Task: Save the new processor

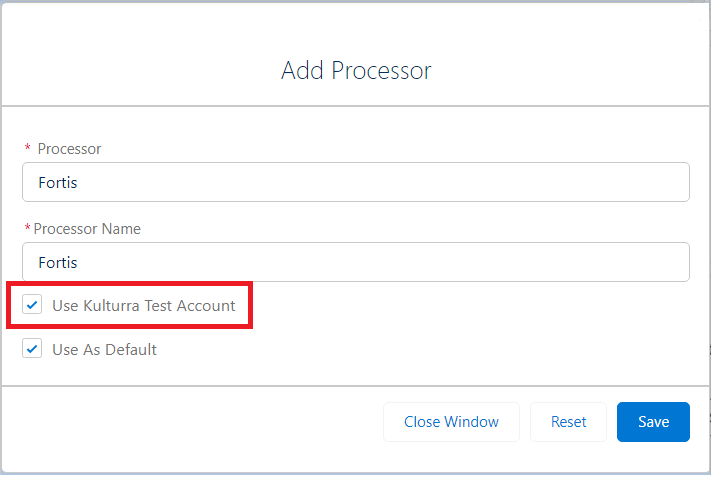Action: click(x=653, y=422)
